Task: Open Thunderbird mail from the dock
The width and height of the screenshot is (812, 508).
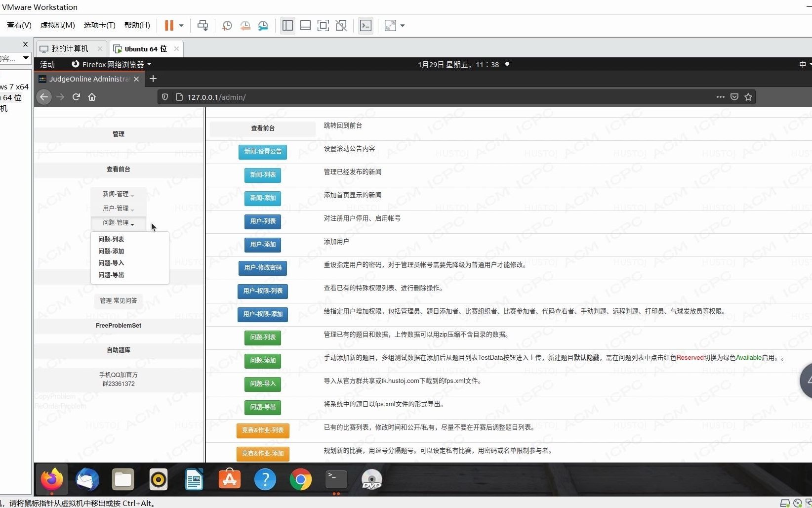Action: (87, 479)
